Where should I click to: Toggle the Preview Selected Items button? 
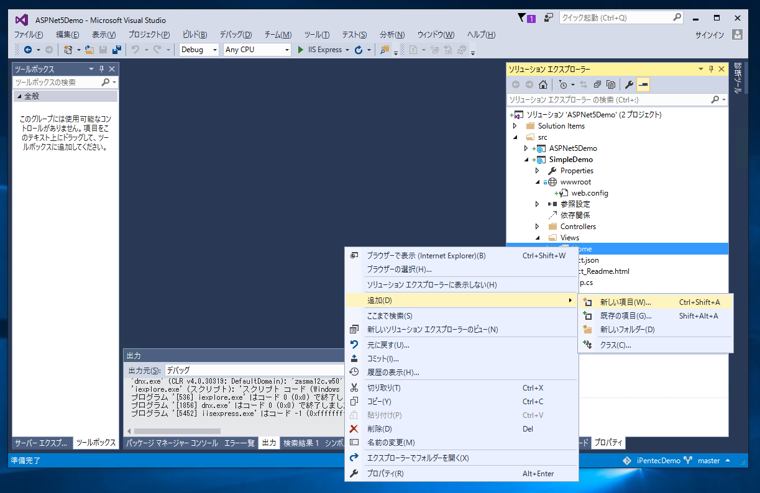pos(643,84)
